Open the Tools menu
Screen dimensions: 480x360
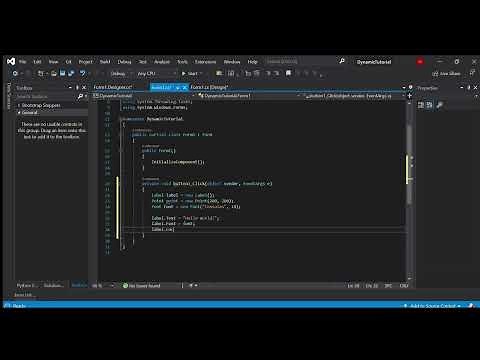click(x=182, y=62)
